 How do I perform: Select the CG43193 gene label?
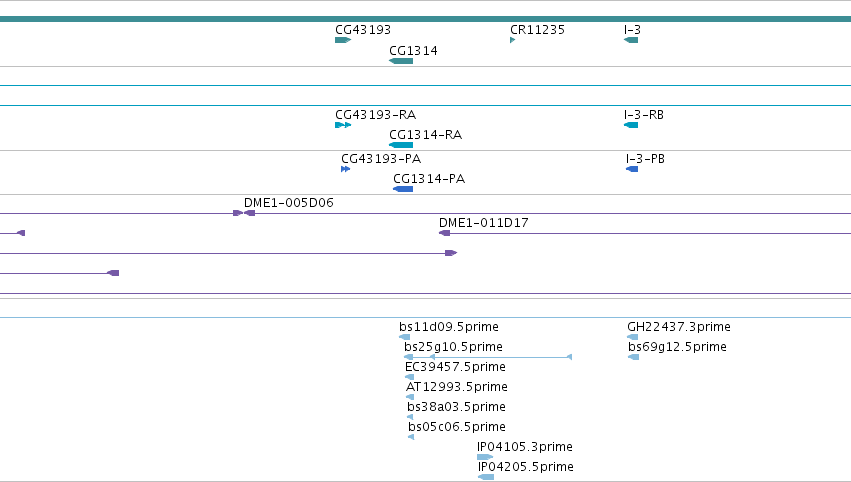point(363,30)
